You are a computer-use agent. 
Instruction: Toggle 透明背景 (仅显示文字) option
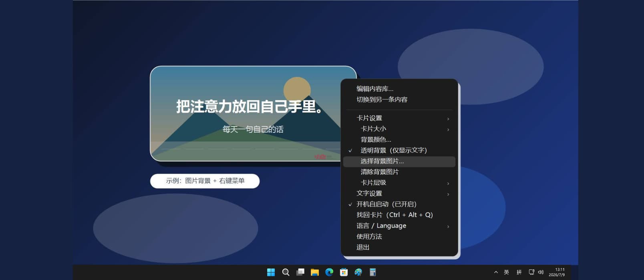point(399,150)
